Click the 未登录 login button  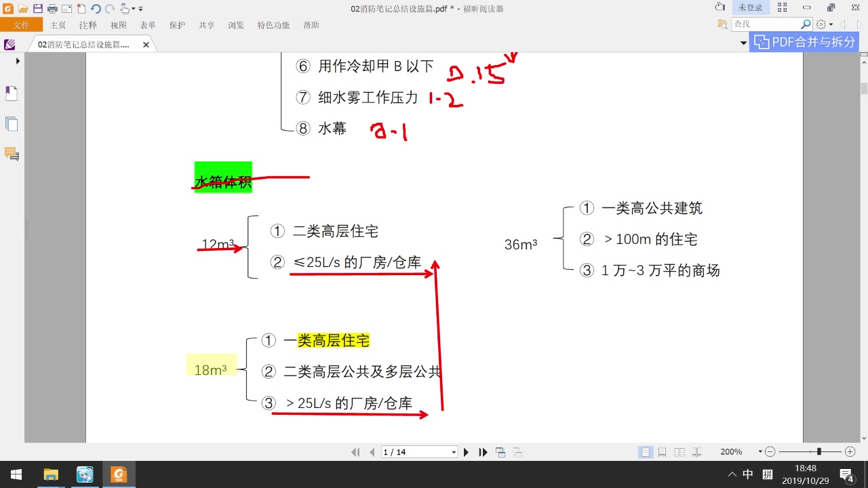(750, 8)
